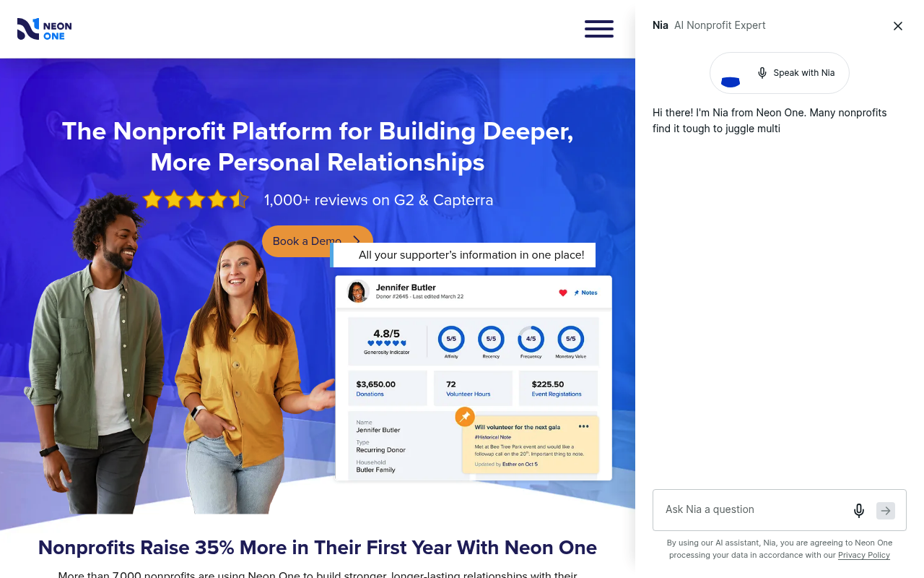
Task: Click the 1,000+ reviews on G2 & Capterra text
Action: (379, 200)
